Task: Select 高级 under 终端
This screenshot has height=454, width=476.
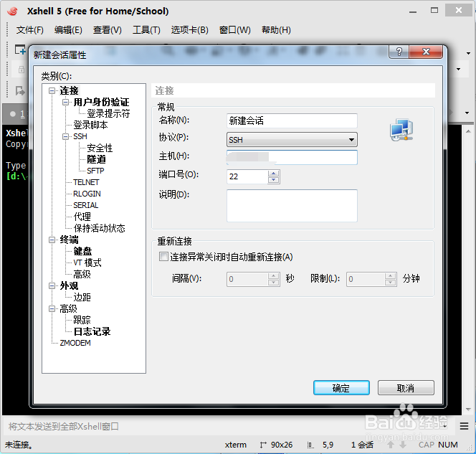Action: pos(82,274)
